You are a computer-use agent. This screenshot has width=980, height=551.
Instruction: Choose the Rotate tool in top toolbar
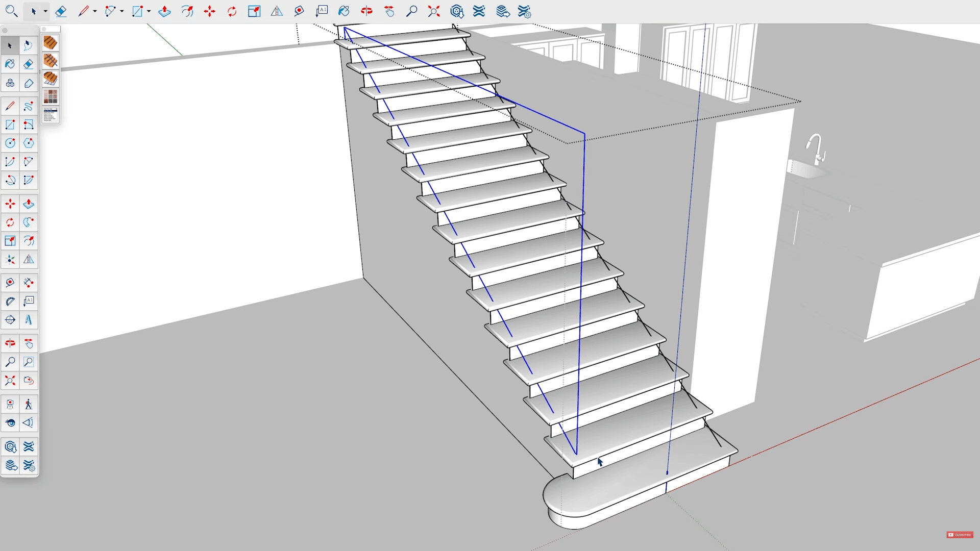coord(232,11)
